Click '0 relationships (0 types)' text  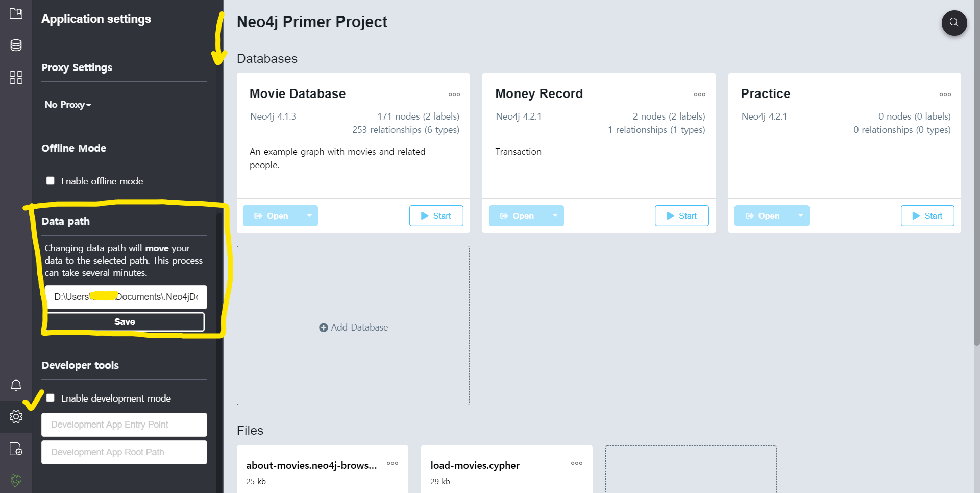pos(902,130)
